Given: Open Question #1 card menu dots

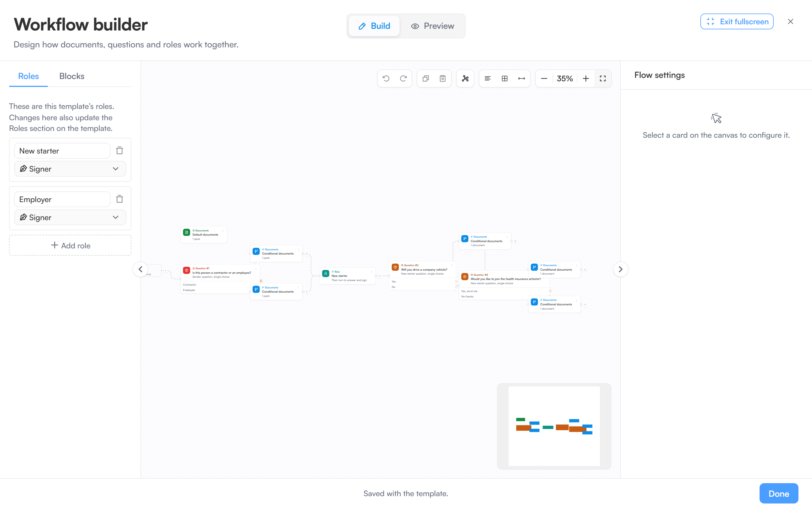Looking at the screenshot, I should (256, 268).
